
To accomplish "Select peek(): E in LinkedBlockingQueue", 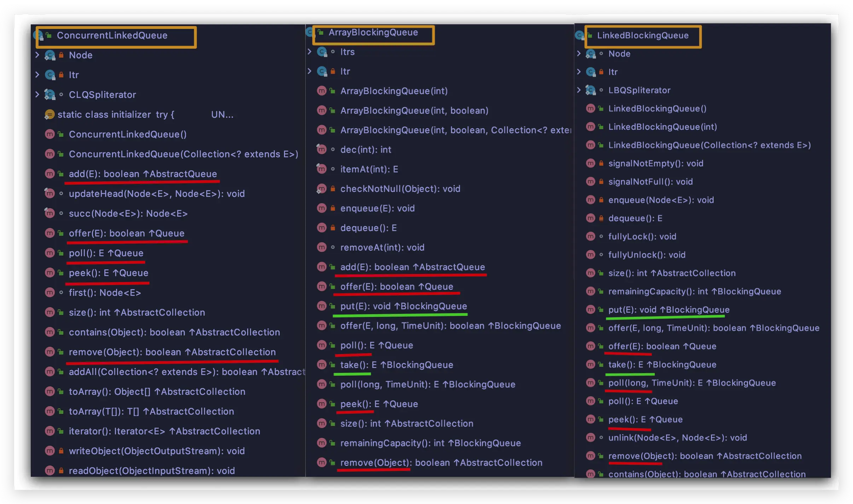I will coord(645,420).
